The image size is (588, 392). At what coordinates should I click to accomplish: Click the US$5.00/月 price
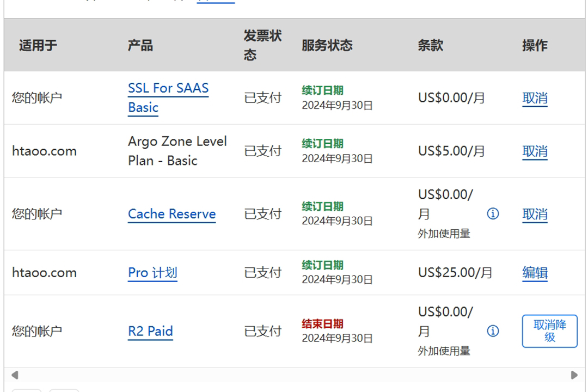tap(451, 151)
